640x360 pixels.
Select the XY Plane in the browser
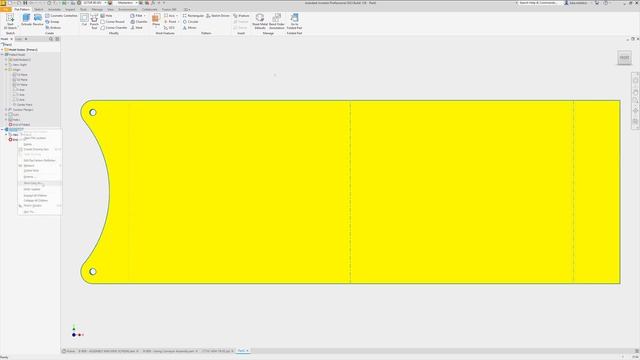point(20,84)
